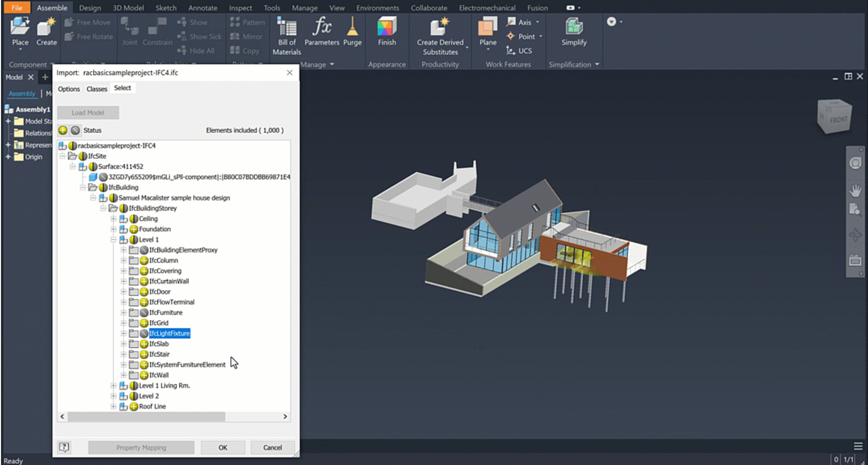The image size is (868, 465).
Task: Click the scroll right arrow of tree view
Action: point(285,416)
